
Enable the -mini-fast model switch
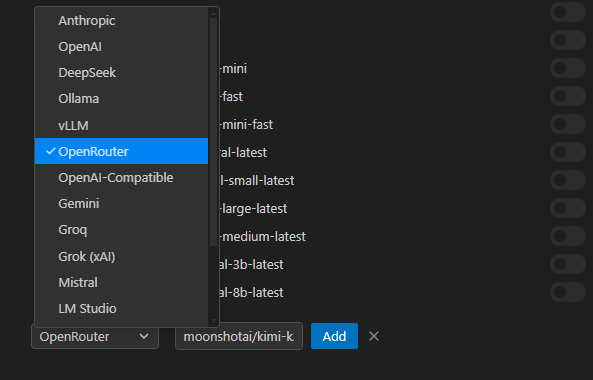(568, 124)
